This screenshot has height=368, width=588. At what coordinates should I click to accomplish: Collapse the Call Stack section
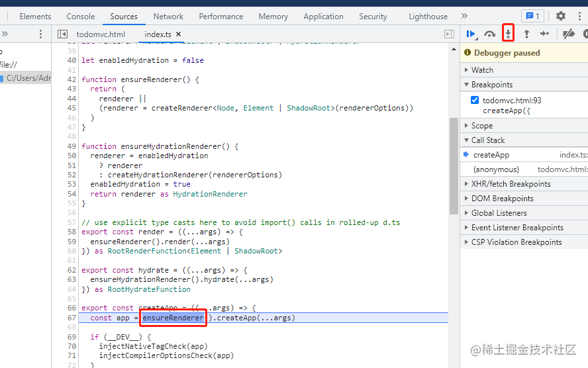tap(524, 140)
